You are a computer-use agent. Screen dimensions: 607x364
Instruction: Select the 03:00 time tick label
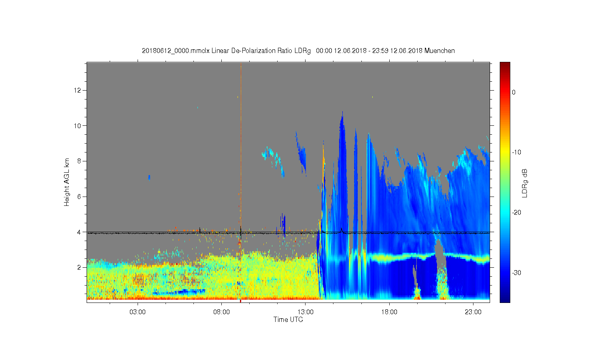tap(138, 312)
